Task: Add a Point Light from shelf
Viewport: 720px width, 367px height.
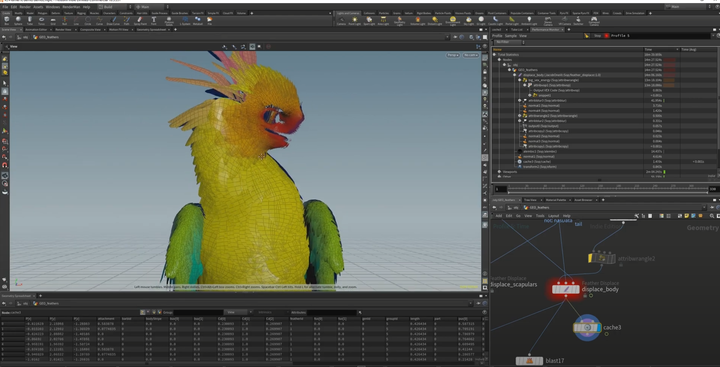Action: click(x=354, y=21)
